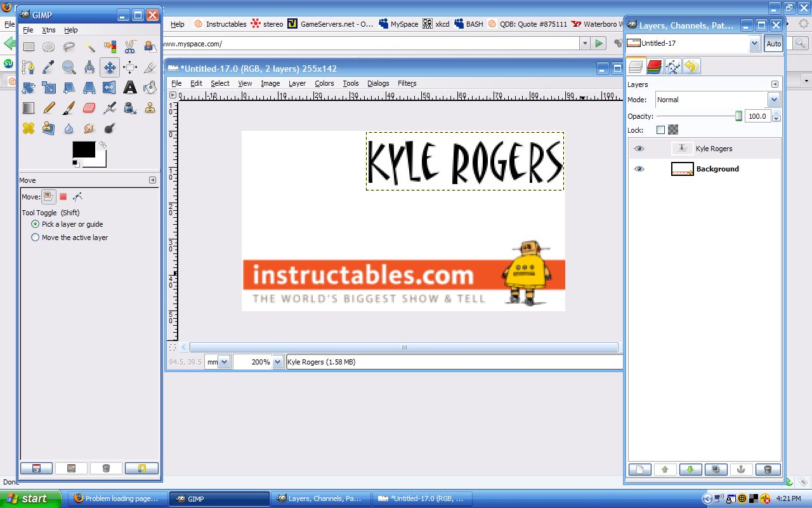Decrease opacity with the spinner down arrow
The height and width of the screenshot is (508, 812).
[x=776, y=119]
